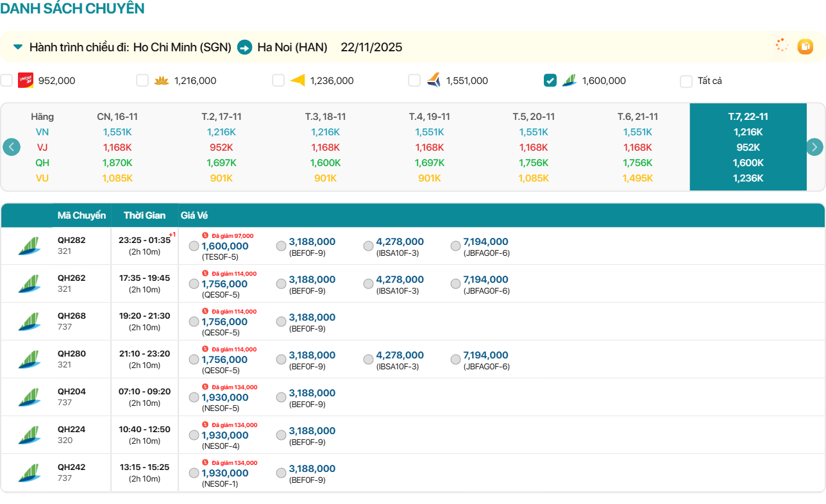Click the loading spinner icon
This screenshot has height=504, width=826.
point(781,46)
